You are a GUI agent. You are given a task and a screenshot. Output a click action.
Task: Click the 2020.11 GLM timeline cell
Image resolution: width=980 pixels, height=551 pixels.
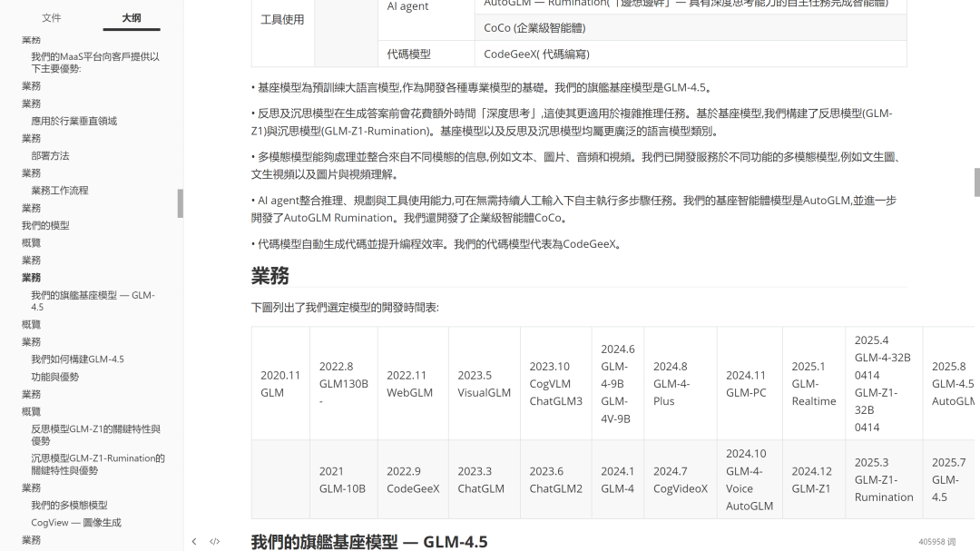pos(280,383)
